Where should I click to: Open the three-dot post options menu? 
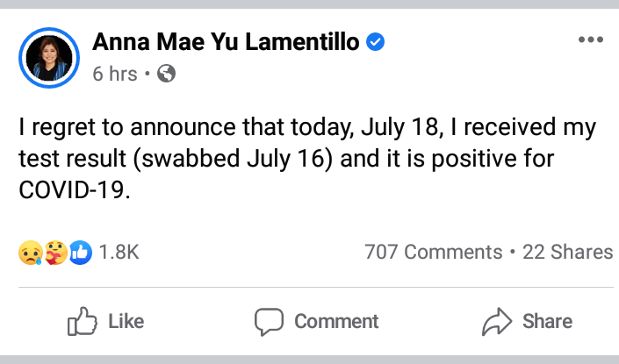[590, 40]
